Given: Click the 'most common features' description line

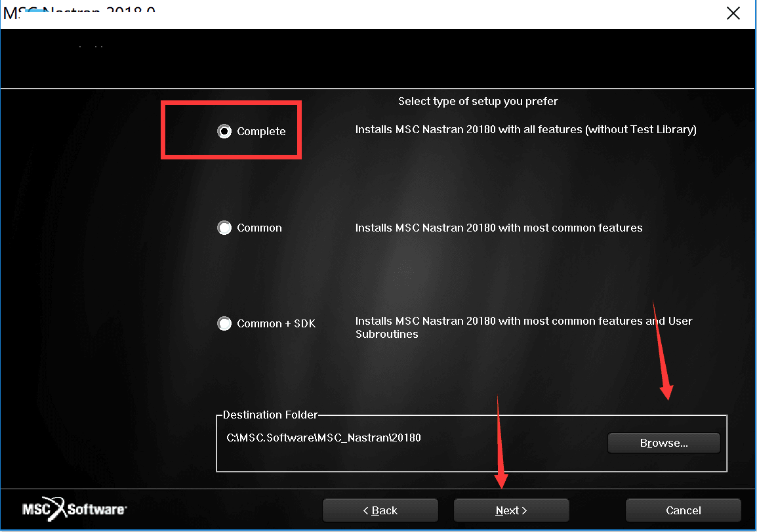Looking at the screenshot, I should (499, 228).
